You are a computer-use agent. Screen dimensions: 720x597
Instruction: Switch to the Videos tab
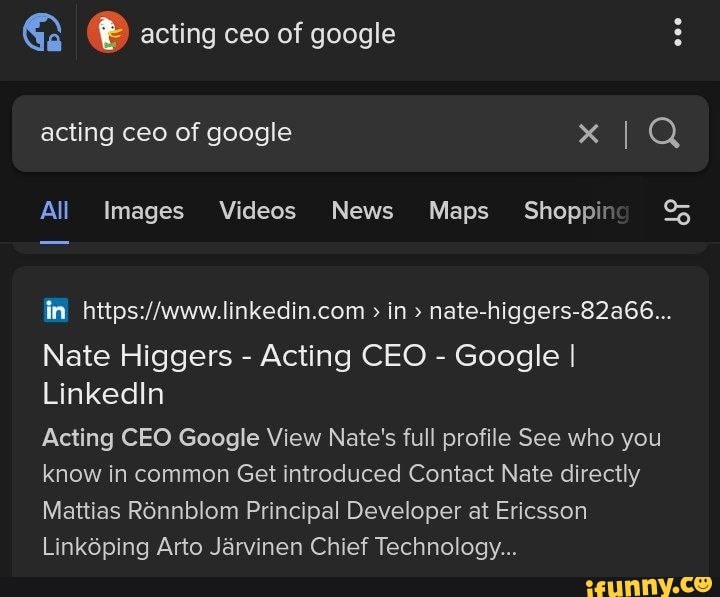coord(257,211)
